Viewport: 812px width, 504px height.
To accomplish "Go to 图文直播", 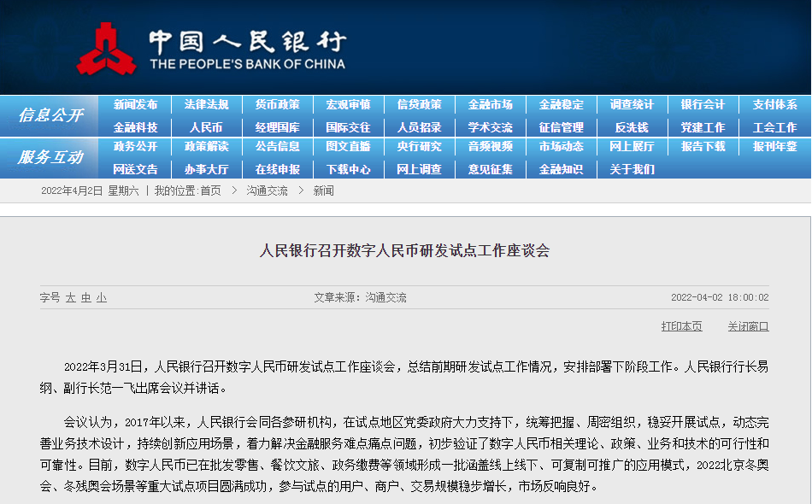I will [348, 148].
